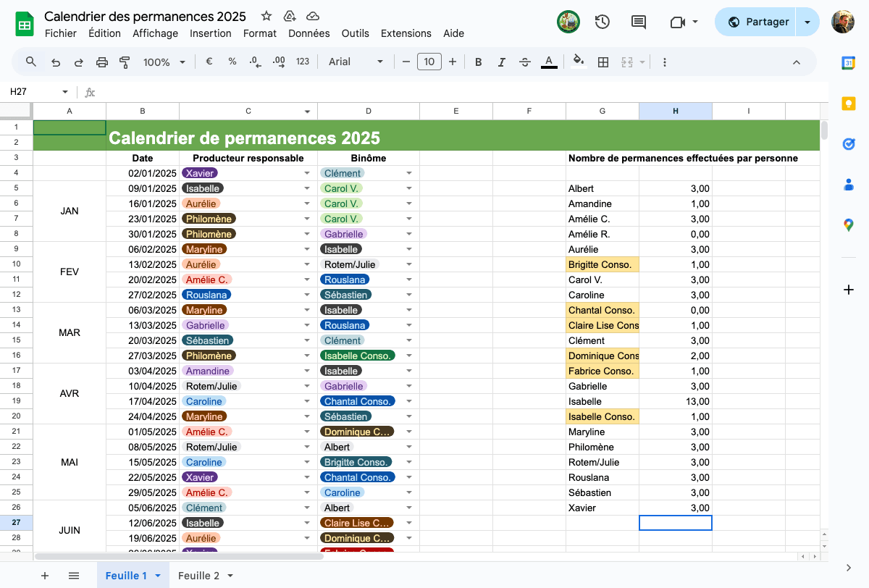Screen dimensions: 869x588
Task: Open Google Maps in side panel
Action: [849, 225]
